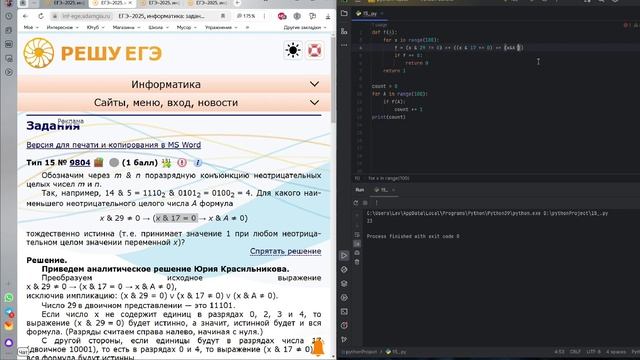
Task: Open task number 9804 link
Action: (80, 162)
